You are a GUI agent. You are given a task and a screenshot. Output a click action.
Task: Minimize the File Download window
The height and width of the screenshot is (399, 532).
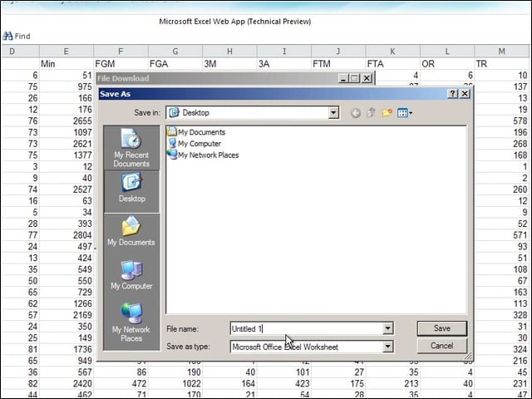[343, 78]
